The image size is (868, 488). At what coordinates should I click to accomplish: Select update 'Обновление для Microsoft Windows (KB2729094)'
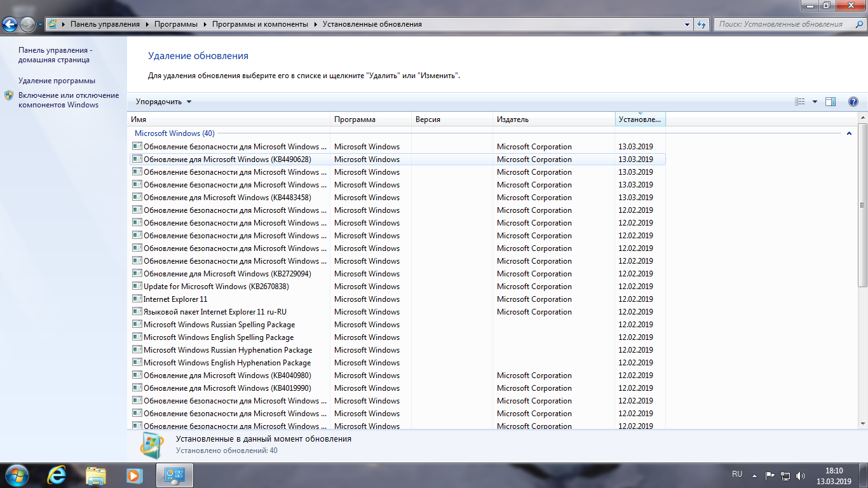tap(398, 274)
